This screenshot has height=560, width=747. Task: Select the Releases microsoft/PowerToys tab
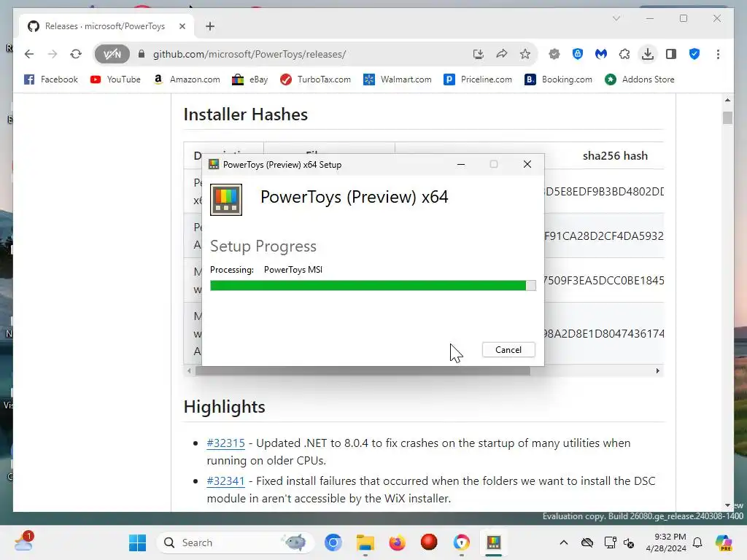(107, 26)
